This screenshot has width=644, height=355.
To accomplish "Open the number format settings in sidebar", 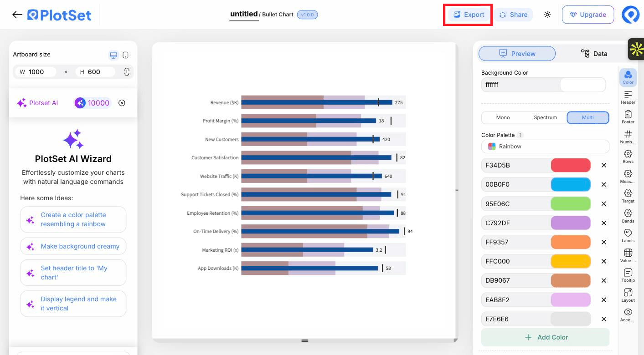I will coord(628,137).
